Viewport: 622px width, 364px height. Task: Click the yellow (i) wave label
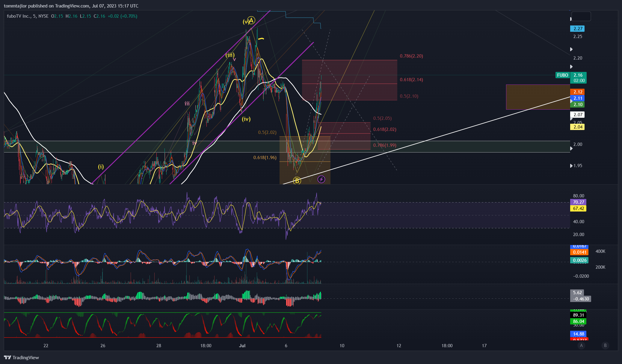[101, 167]
